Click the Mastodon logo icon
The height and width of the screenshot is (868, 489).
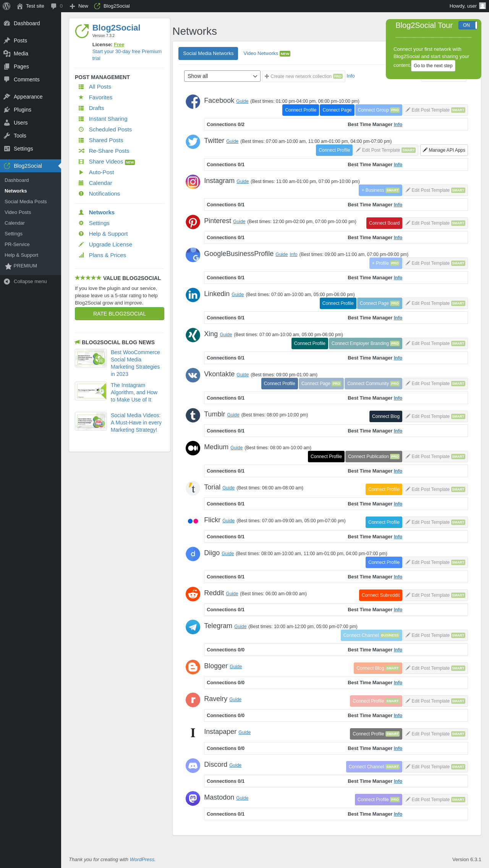193,798
